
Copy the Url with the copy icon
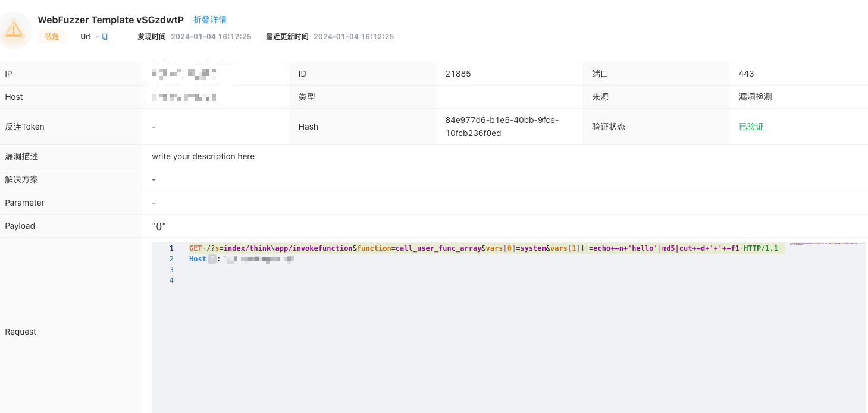(x=105, y=37)
